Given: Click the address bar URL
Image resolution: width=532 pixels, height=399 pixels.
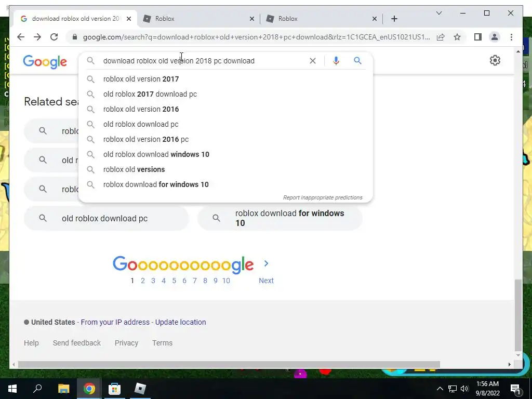Looking at the screenshot, I should tap(257, 37).
